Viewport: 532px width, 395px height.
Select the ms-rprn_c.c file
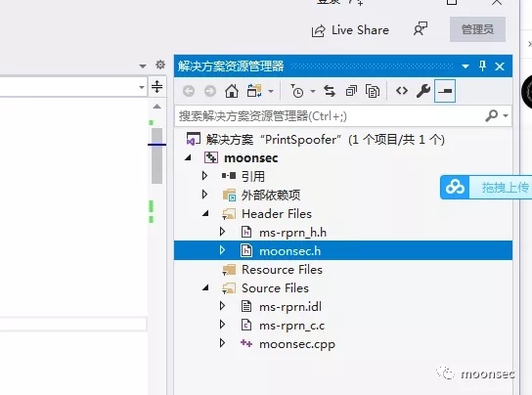pos(291,326)
